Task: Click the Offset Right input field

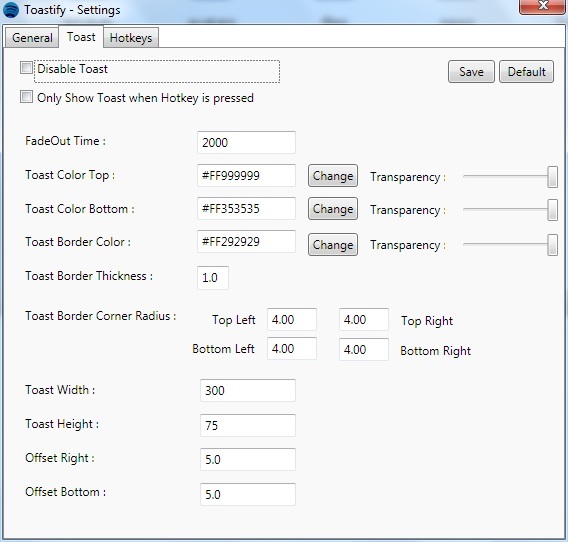Action: tap(248, 459)
